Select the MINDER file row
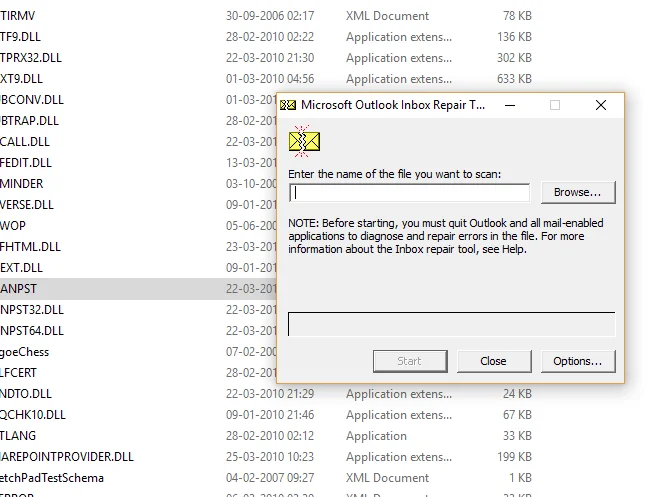 138,184
